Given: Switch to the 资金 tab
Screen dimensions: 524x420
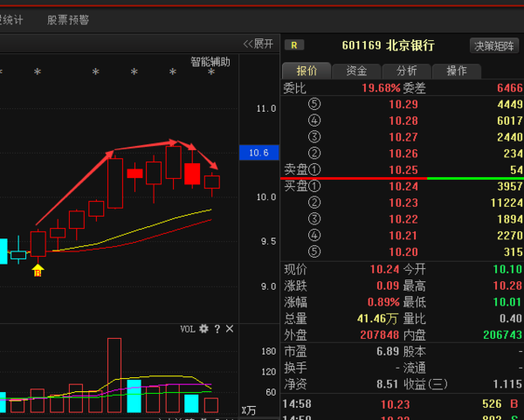Looking at the screenshot, I should (x=356, y=71).
